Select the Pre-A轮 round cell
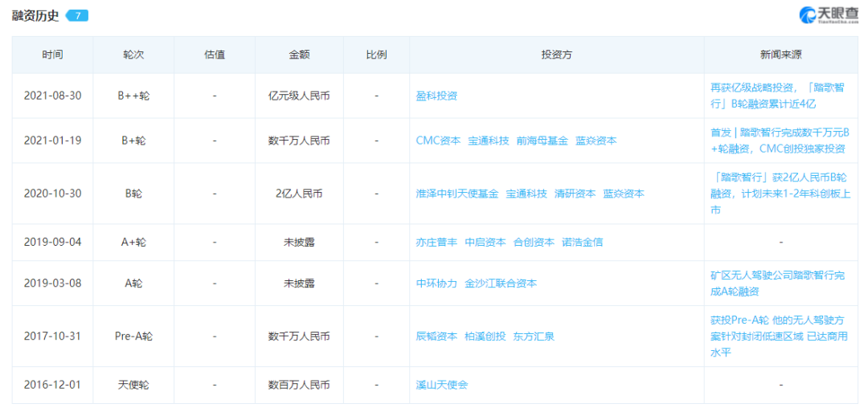 point(133,337)
